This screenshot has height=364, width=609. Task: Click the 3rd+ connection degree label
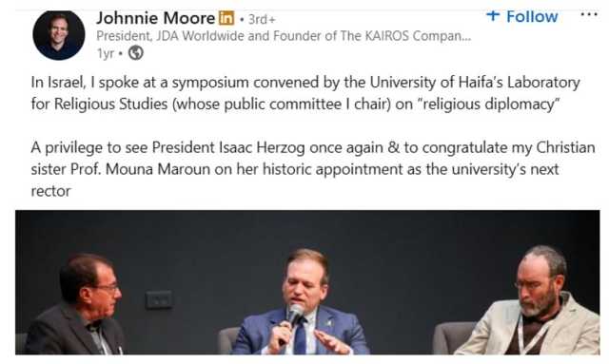click(x=262, y=19)
